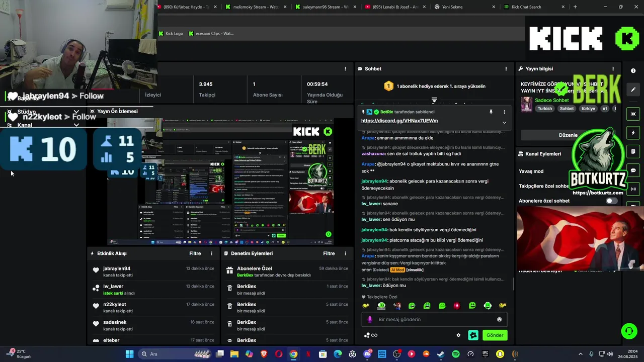Select jabraylen94 row in Etkinlik Akışı
The width and height of the screenshot is (644, 362).
tap(153, 271)
